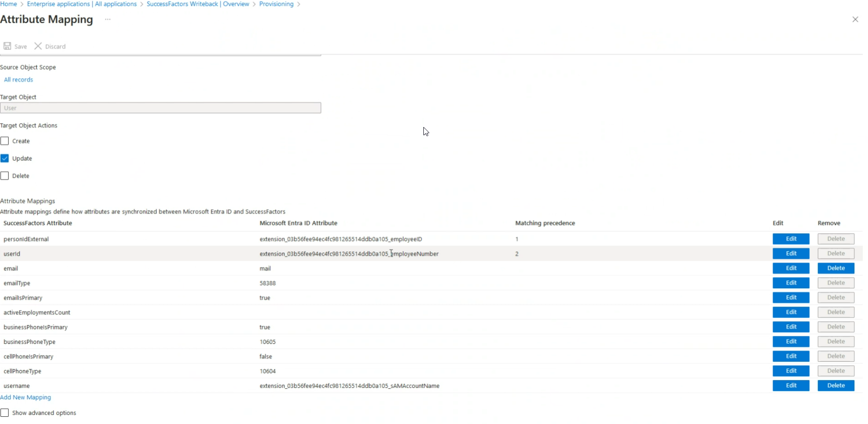Click matching precedence value 1
868x424 pixels.
pos(517,239)
